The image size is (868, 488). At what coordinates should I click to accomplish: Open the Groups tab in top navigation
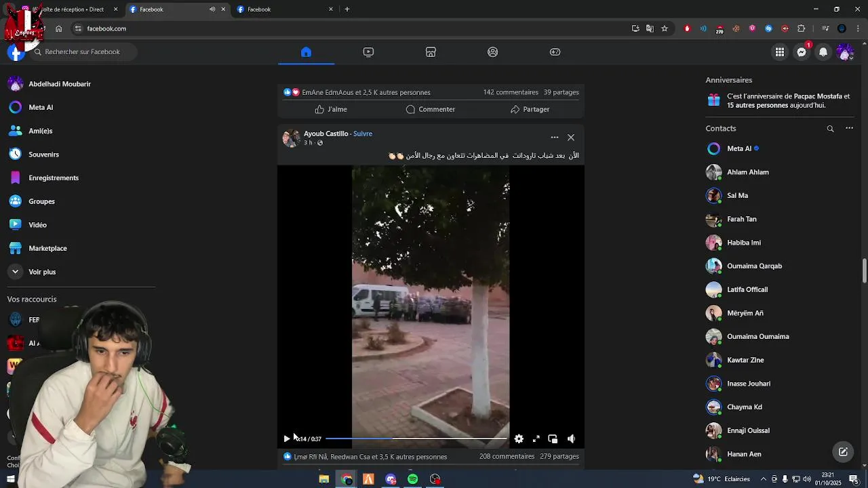493,52
